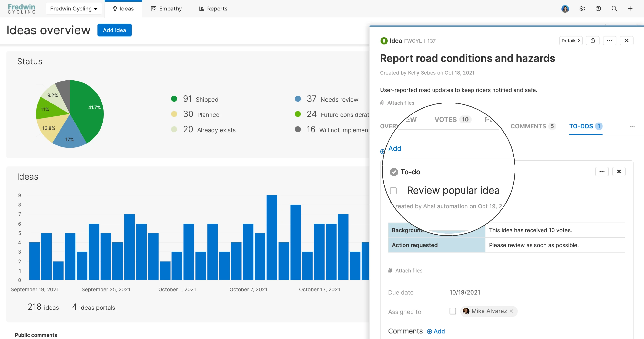Check the Review popular idea checkbox
This screenshot has width=644, height=339.
pos(393,191)
